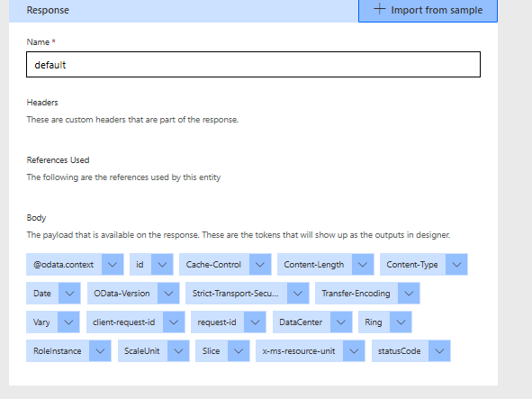This screenshot has width=532, height=399.
Task: Open the Content-Type token dropdown arrow
Action: coord(456,265)
